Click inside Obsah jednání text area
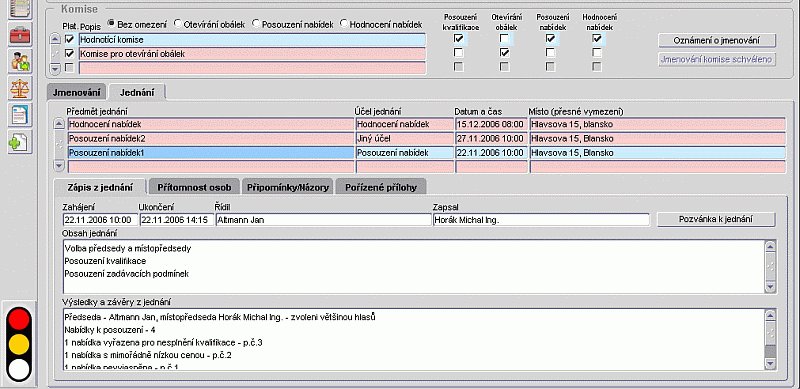Image resolution: width=800 pixels, height=389 pixels. click(413, 267)
